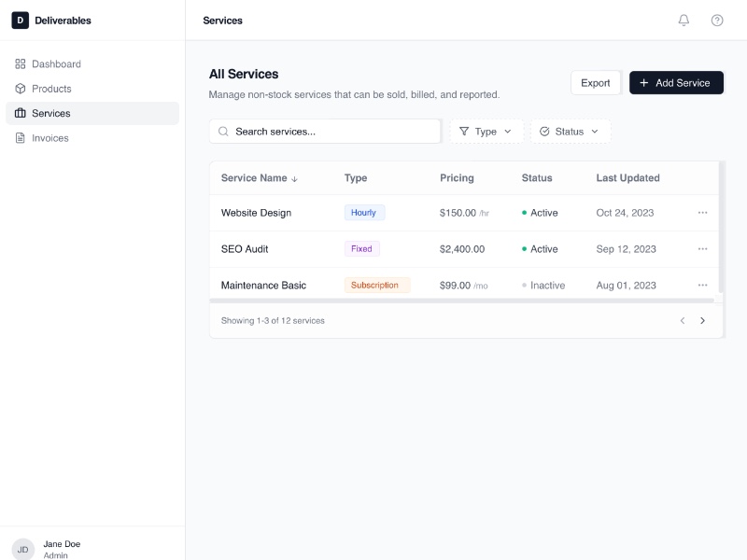
Task: Open Invoices in the sidebar
Action: pos(50,138)
